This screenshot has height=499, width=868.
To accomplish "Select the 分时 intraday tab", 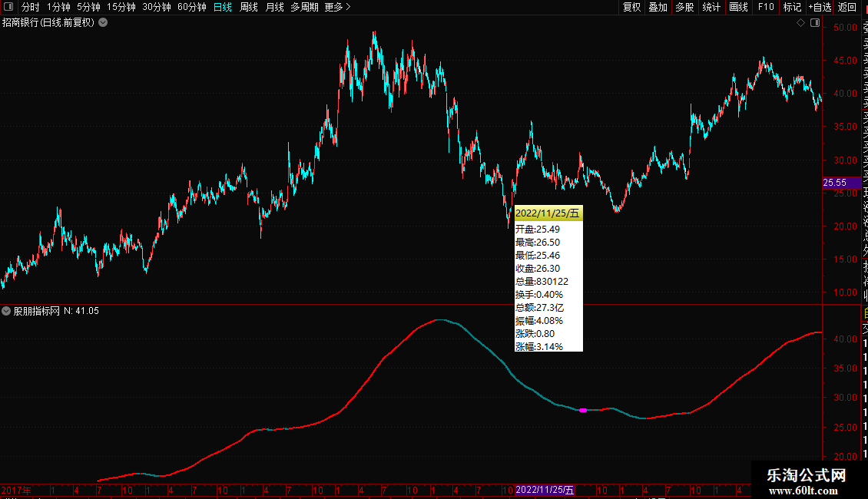I will (x=30, y=7).
